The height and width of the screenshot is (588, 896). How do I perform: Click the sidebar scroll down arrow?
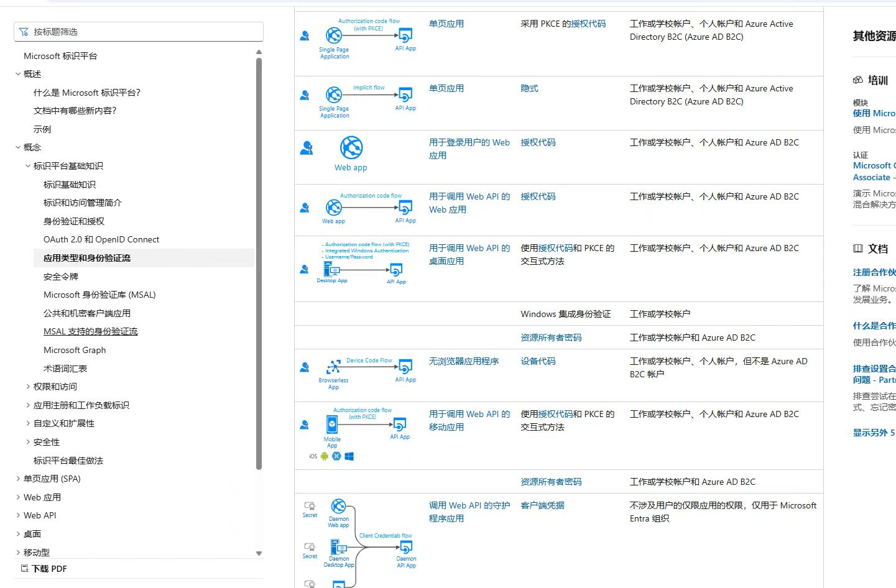click(x=259, y=553)
